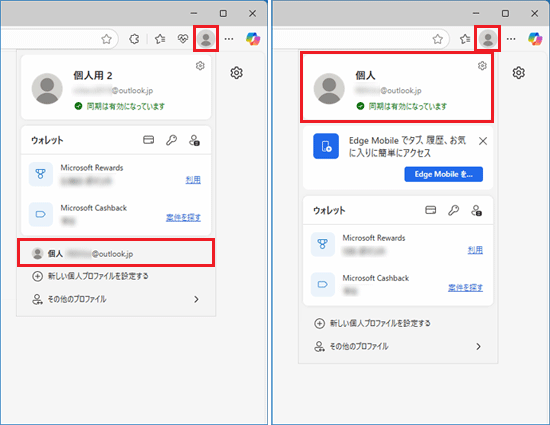This screenshot has width=550, height=425.
Task: Open profile avatar button in left window
Action: click(206, 39)
